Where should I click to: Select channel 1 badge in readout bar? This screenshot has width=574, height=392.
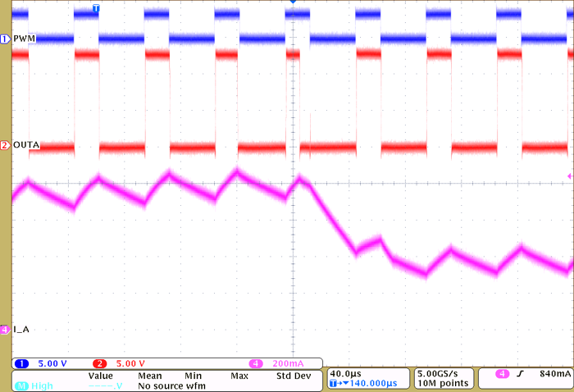(21, 363)
